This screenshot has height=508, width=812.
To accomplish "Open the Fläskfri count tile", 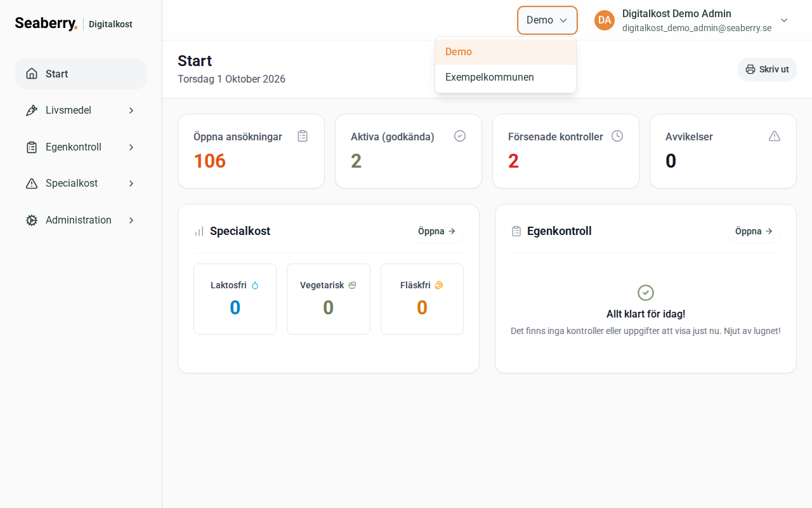I will click(422, 299).
